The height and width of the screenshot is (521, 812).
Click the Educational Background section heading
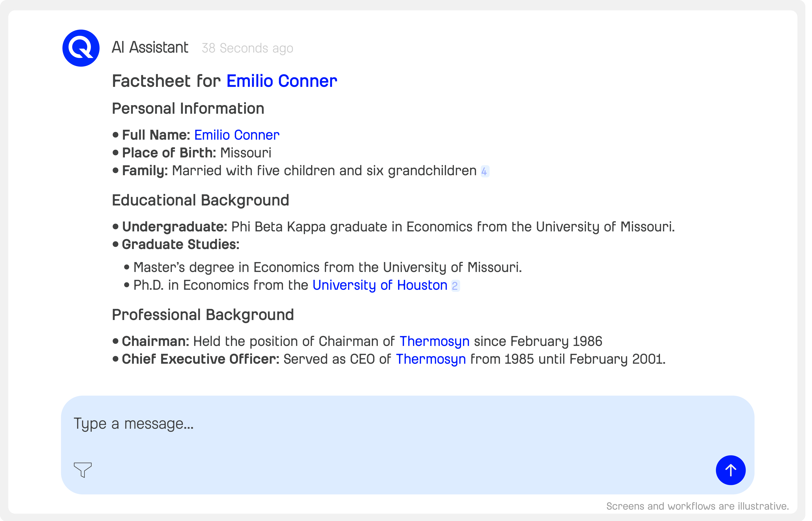pyautogui.click(x=201, y=200)
